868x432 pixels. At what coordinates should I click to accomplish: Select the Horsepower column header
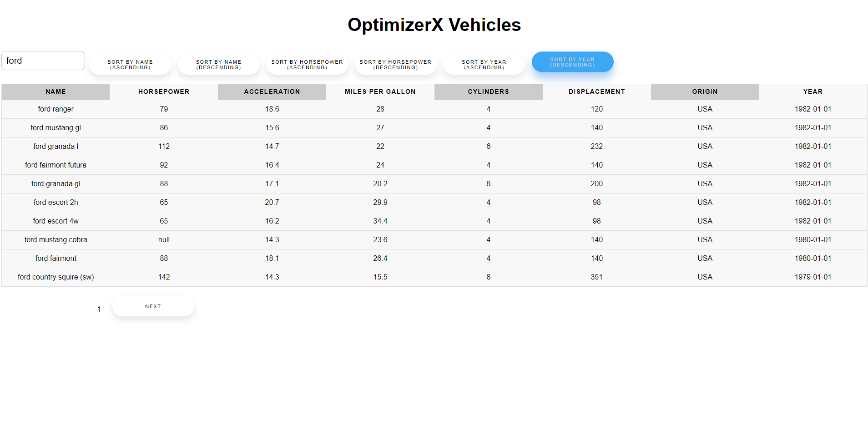point(164,91)
